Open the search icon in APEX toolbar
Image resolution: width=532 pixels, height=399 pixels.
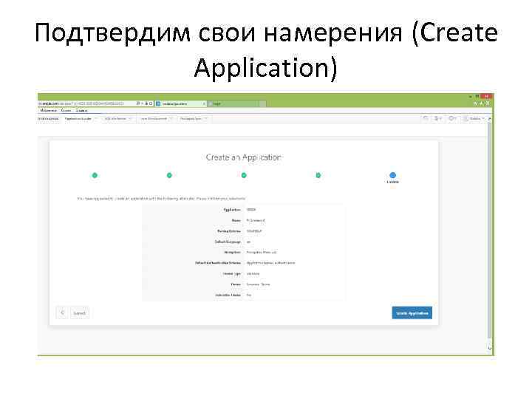point(426,118)
